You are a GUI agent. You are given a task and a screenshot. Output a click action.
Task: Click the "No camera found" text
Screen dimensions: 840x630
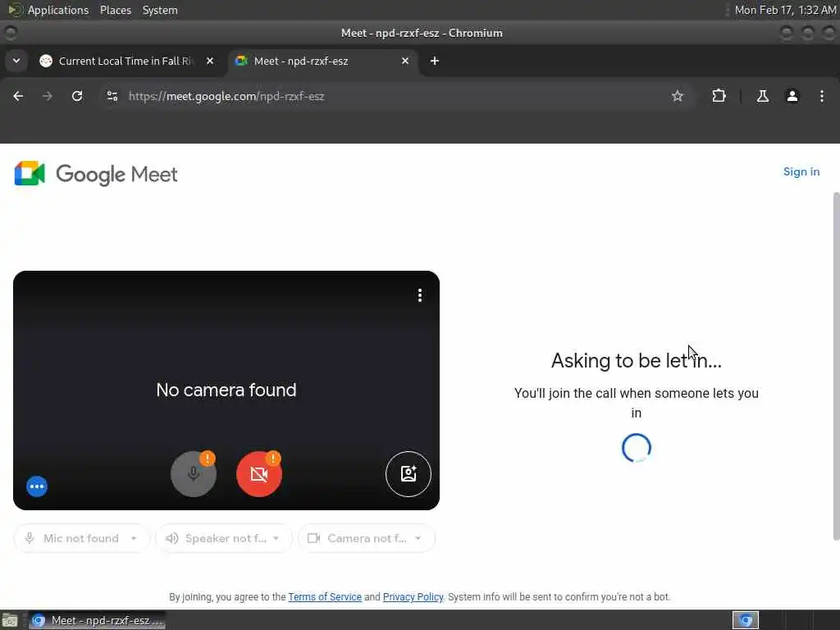click(226, 390)
